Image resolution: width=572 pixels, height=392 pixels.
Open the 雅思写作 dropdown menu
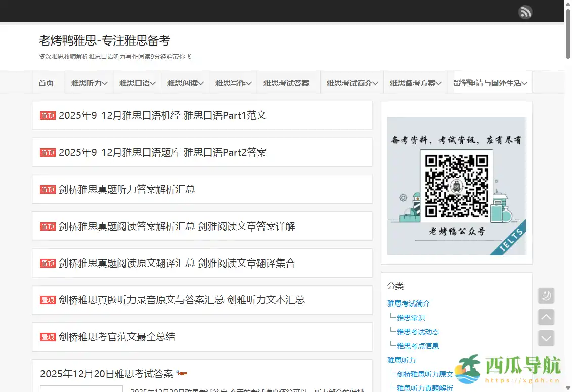233,82
